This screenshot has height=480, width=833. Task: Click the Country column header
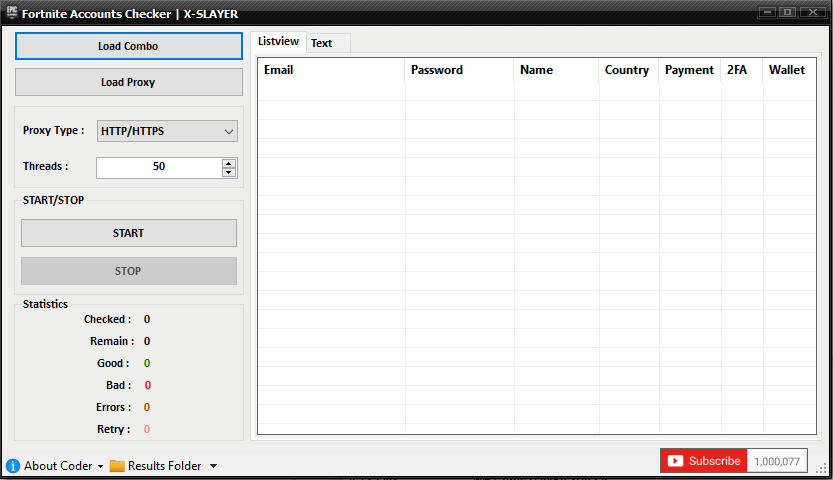(629, 70)
